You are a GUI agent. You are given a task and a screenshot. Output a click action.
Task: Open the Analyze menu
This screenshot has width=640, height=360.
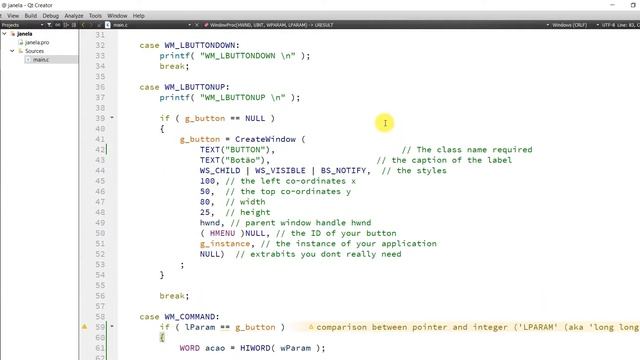[x=74, y=16]
